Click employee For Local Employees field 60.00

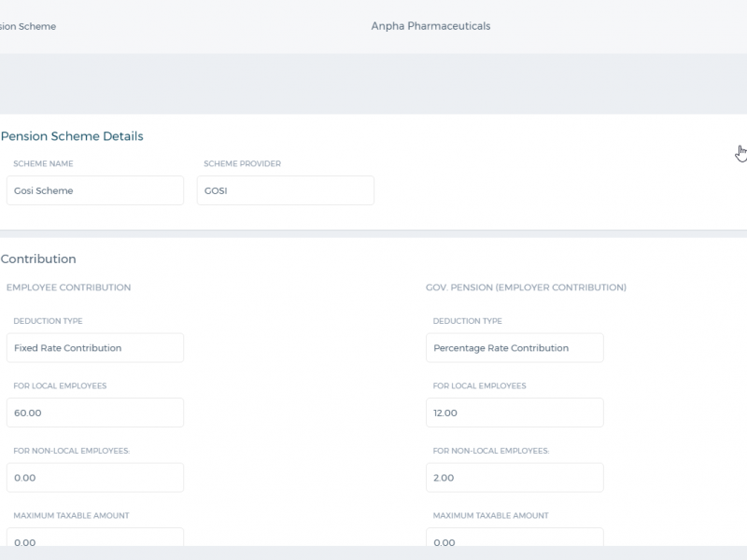click(x=95, y=413)
